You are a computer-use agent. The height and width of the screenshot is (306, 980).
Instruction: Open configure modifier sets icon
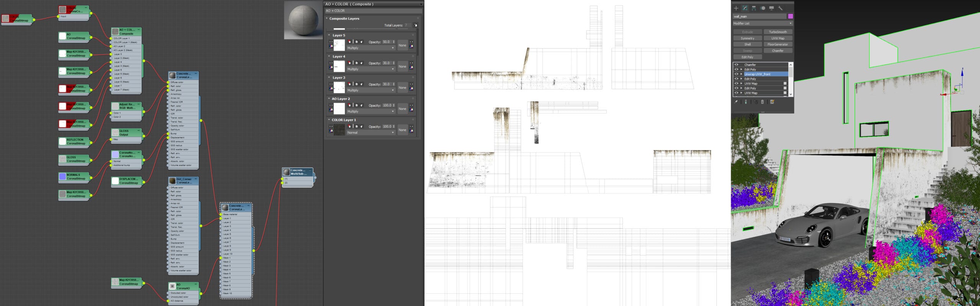click(772, 102)
